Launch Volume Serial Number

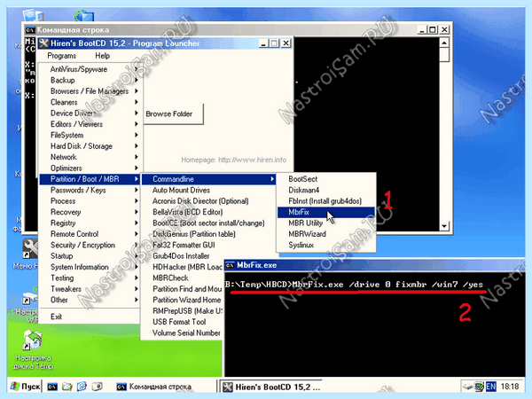[x=183, y=332]
